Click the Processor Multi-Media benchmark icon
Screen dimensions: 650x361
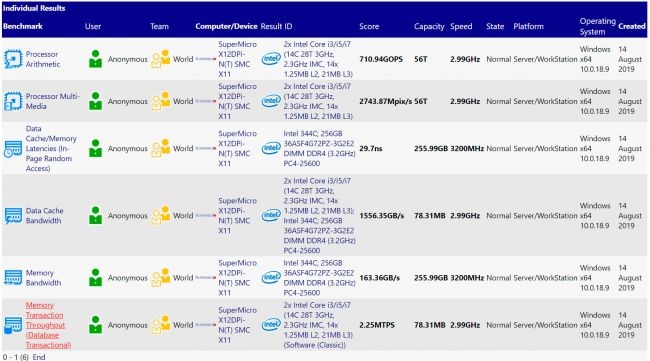[x=13, y=101]
